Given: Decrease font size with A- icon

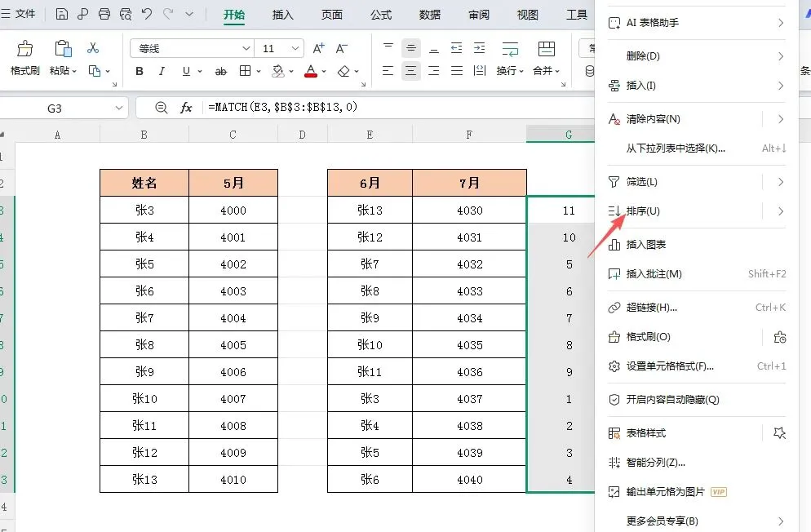Looking at the screenshot, I should (x=341, y=49).
